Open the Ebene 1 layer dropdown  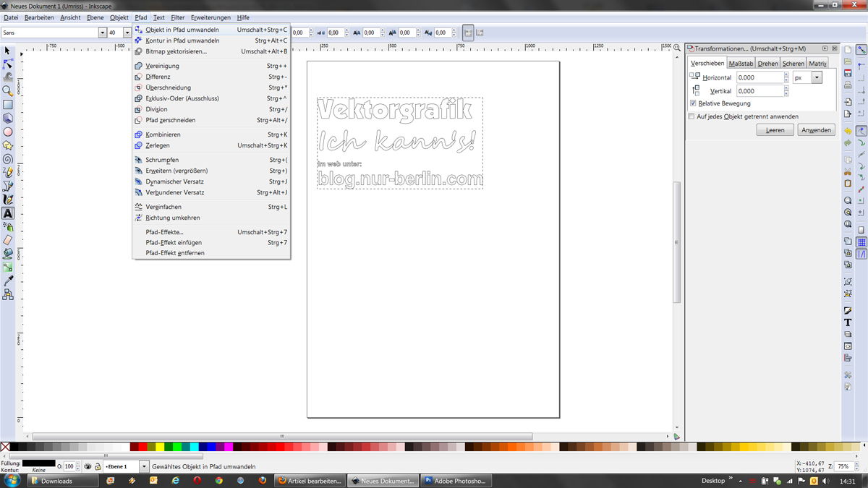pos(144,466)
